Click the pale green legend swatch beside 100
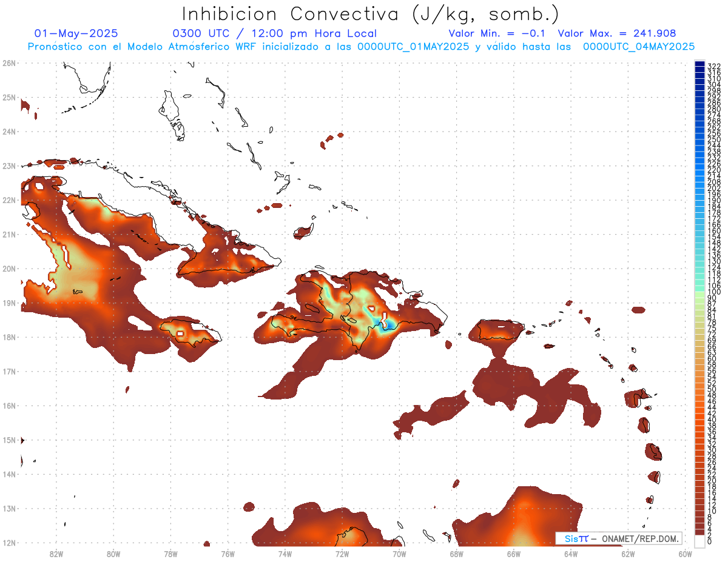The image size is (728, 562). [699, 293]
